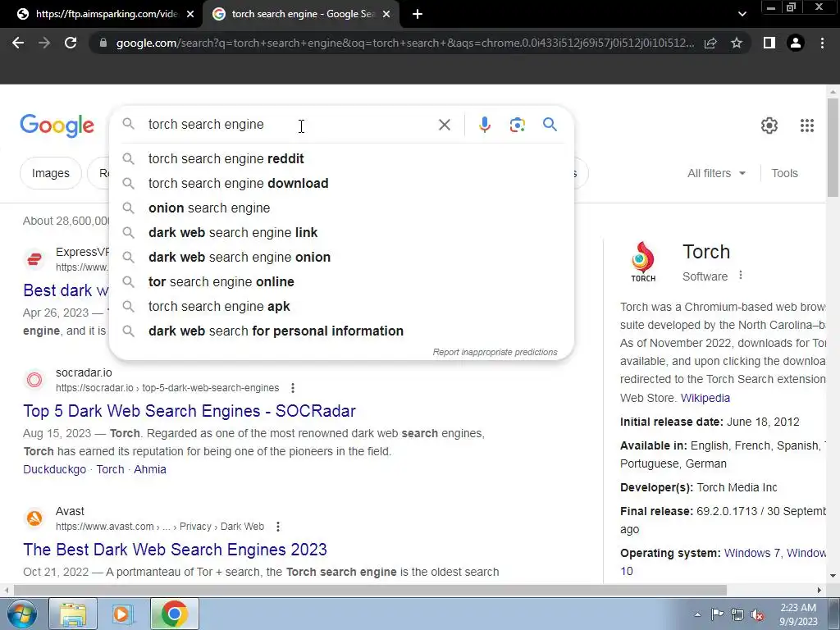Select the Images filter chip
The image size is (840, 630).
pos(50,173)
